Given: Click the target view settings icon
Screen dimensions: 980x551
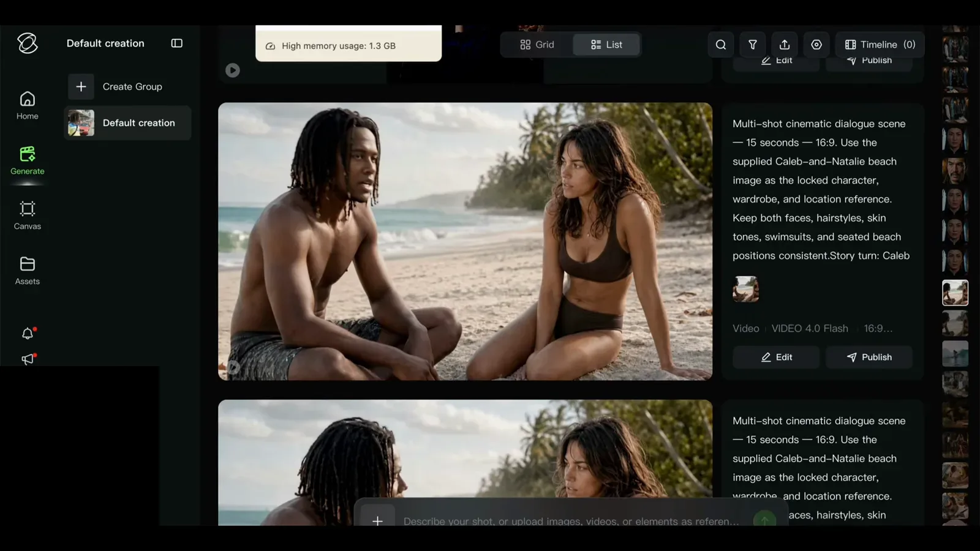Looking at the screenshot, I should point(816,45).
